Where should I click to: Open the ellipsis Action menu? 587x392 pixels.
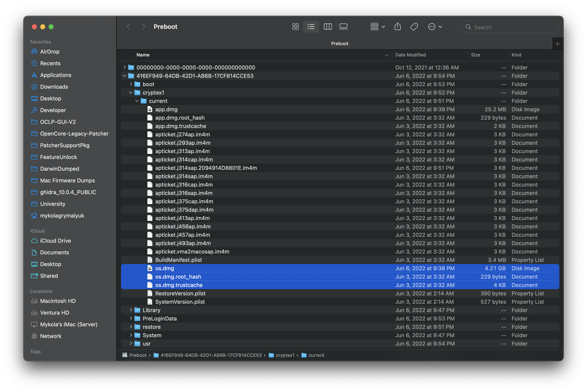(x=435, y=27)
